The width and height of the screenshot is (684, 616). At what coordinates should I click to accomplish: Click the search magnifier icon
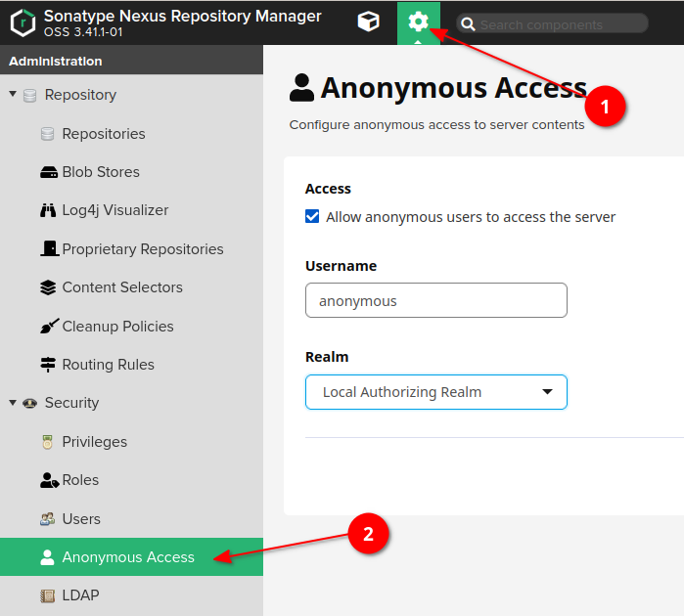468,24
